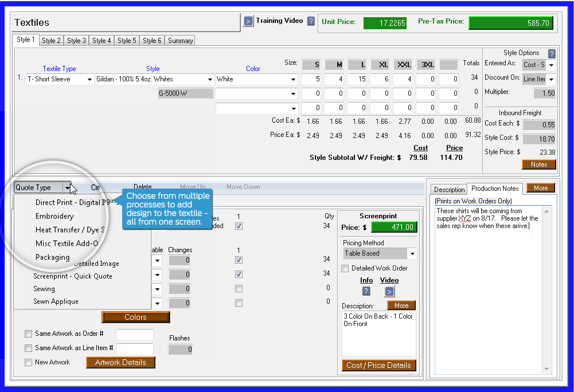Click help icon beside Training Video

tap(311, 21)
